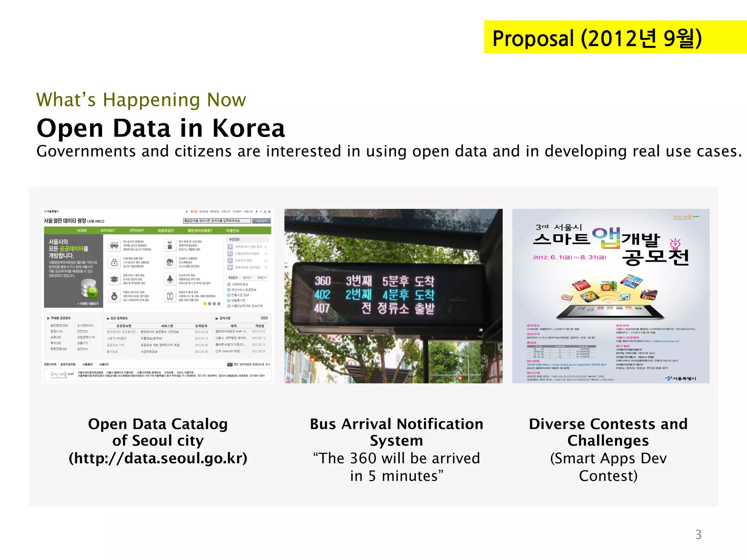Click the bus transportation category icon
This screenshot has height=560, width=747.
click(114, 245)
